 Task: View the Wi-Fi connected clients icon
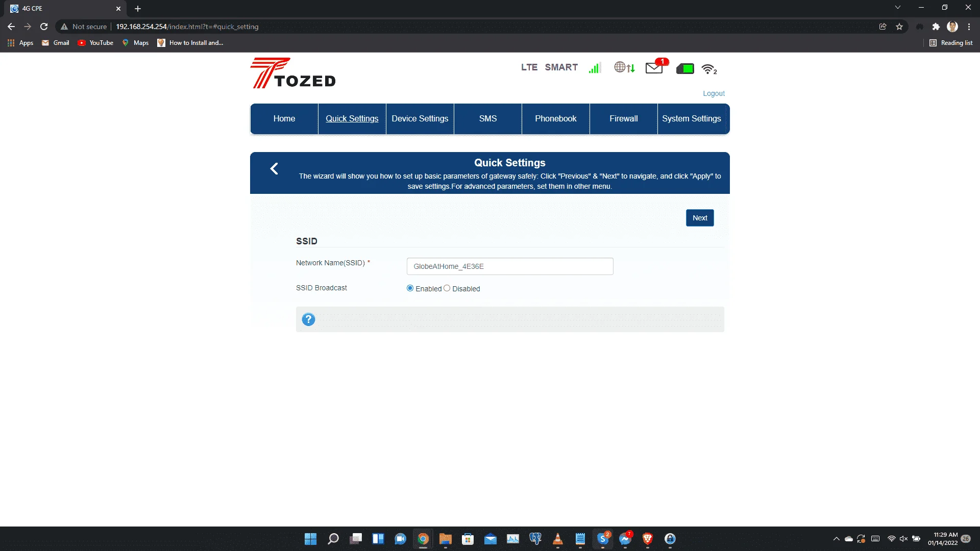[x=709, y=69]
